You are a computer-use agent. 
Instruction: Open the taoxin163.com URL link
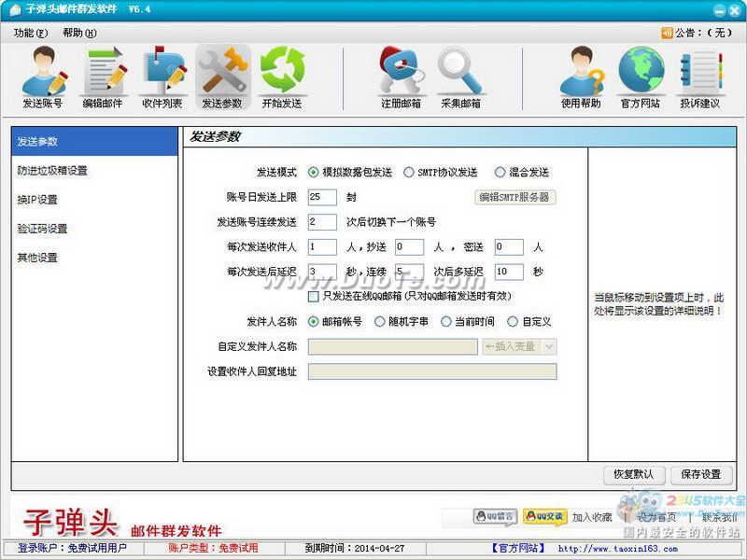click(617, 549)
